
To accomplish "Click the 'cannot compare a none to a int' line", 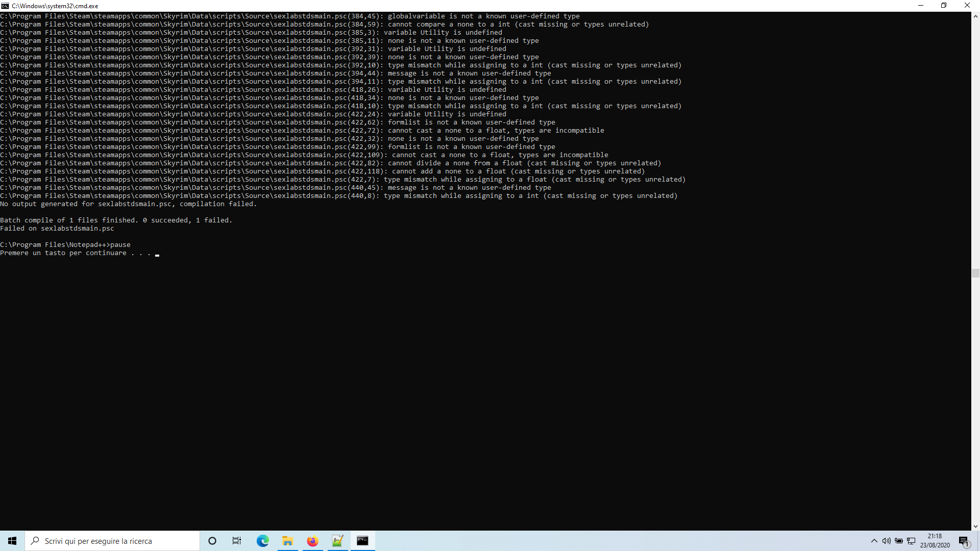I will [325, 24].
